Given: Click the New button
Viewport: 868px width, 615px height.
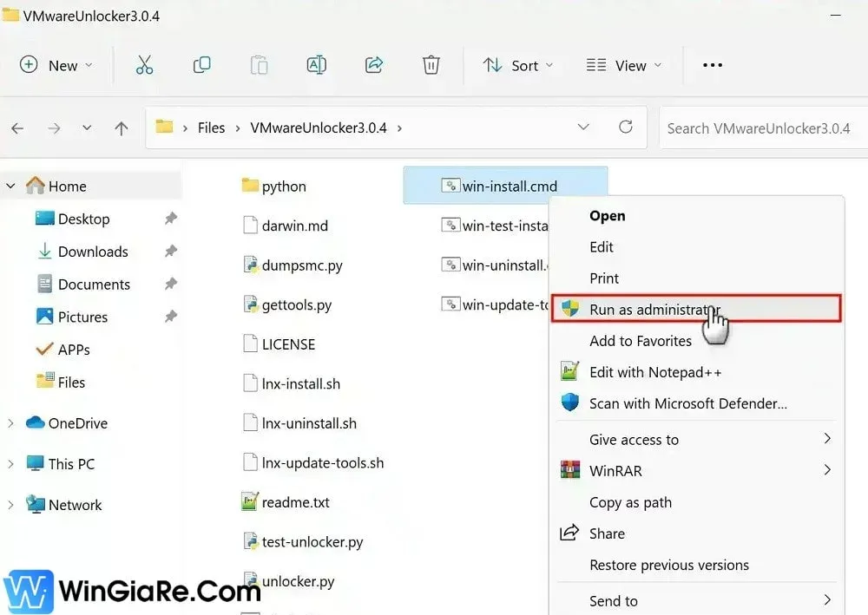Looking at the screenshot, I should click(56, 65).
